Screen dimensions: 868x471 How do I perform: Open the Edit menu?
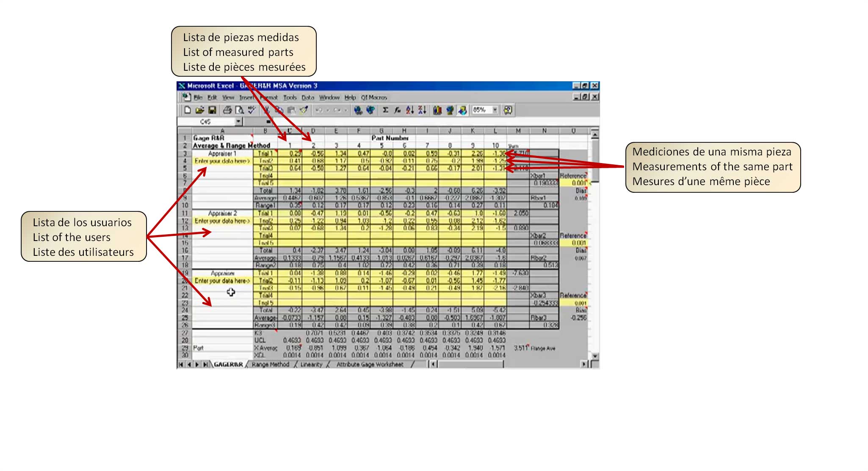(x=212, y=97)
